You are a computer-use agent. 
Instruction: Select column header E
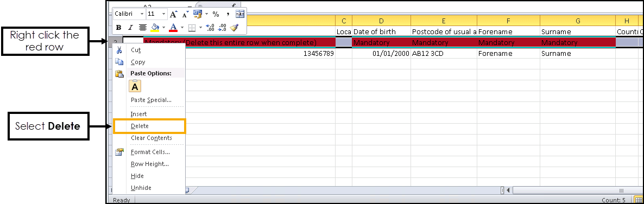click(x=444, y=21)
